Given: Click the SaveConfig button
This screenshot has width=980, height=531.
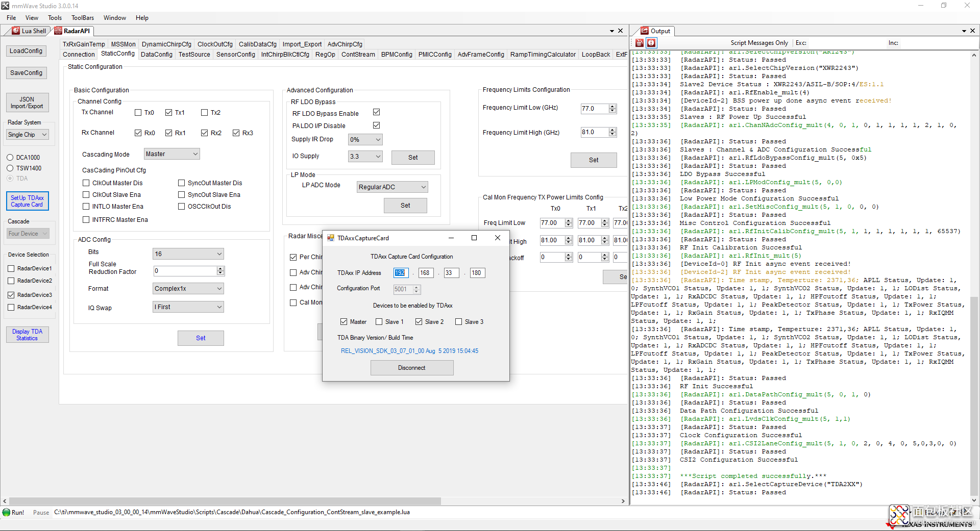Looking at the screenshot, I should point(26,73).
